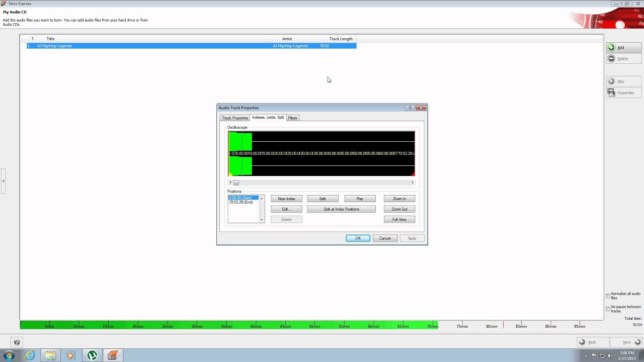Image resolution: width=644 pixels, height=362 pixels.
Task: Click the yellow start marker in oscilloscope
Action: click(x=230, y=174)
